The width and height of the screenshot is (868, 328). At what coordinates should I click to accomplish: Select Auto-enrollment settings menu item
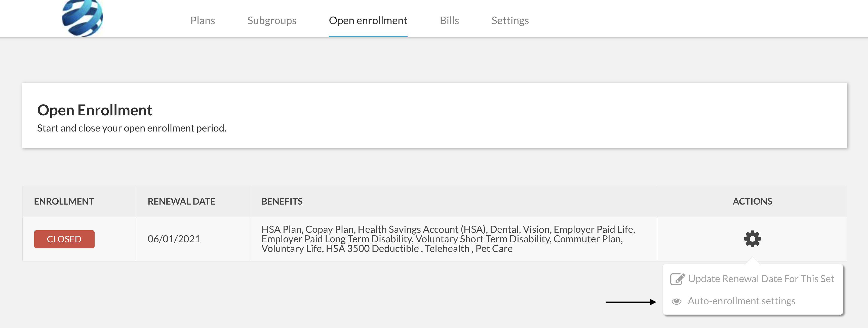click(741, 301)
